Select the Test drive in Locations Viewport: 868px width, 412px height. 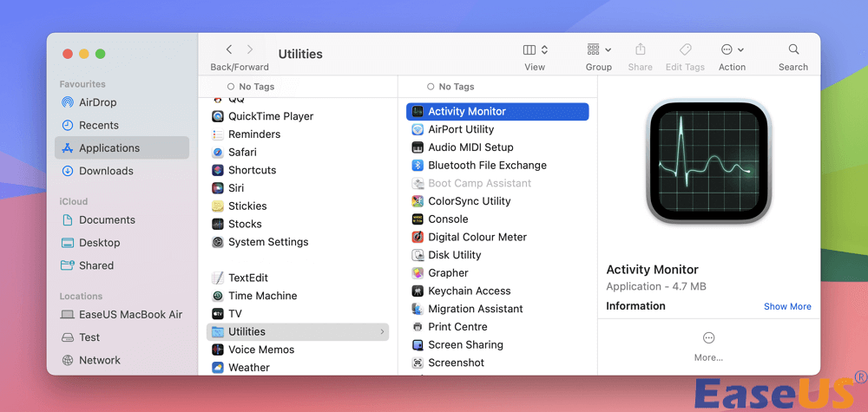point(122,337)
